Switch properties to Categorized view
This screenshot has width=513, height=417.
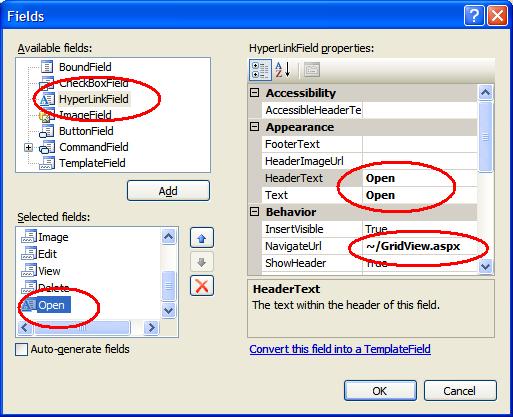click(x=260, y=70)
